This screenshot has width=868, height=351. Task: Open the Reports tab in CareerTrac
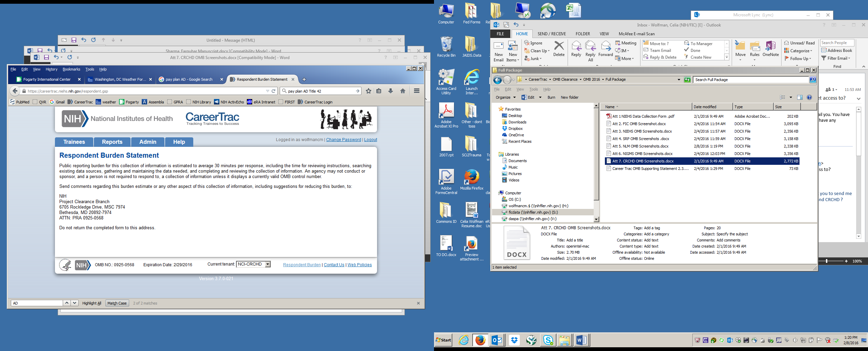tap(112, 142)
